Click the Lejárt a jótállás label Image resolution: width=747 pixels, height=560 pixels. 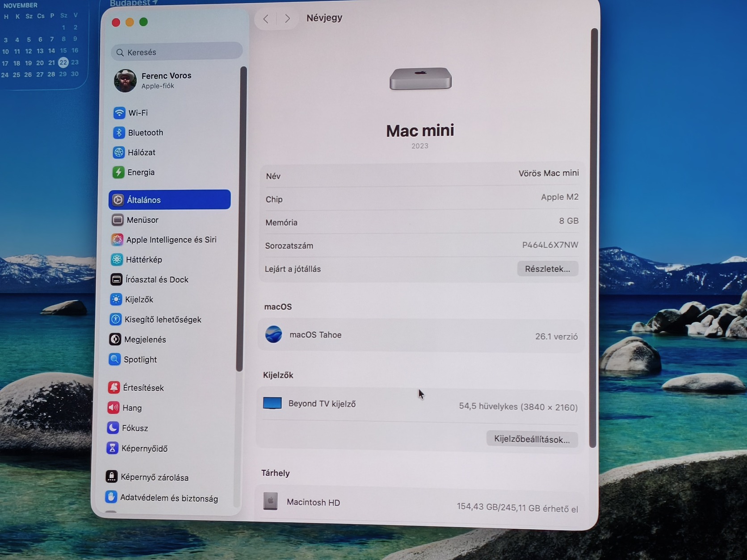[293, 269]
